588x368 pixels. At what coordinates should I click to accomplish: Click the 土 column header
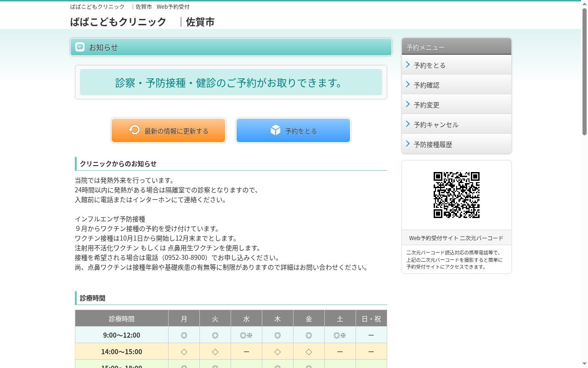point(340,318)
